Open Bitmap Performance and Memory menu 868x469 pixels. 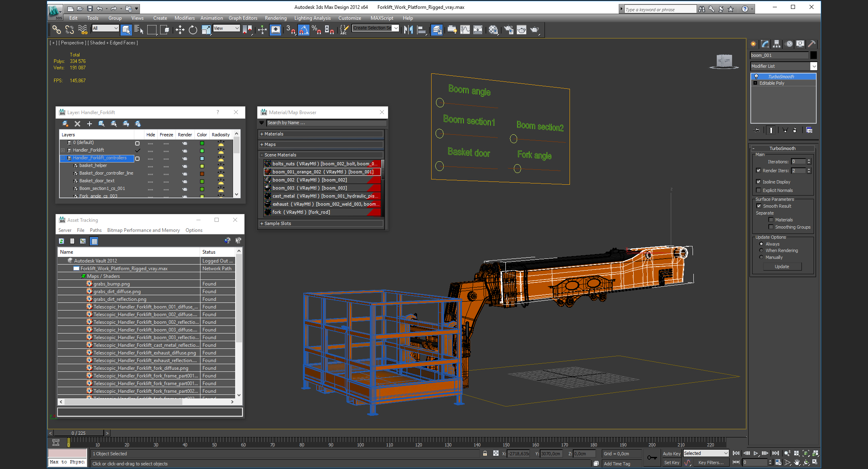click(x=143, y=230)
